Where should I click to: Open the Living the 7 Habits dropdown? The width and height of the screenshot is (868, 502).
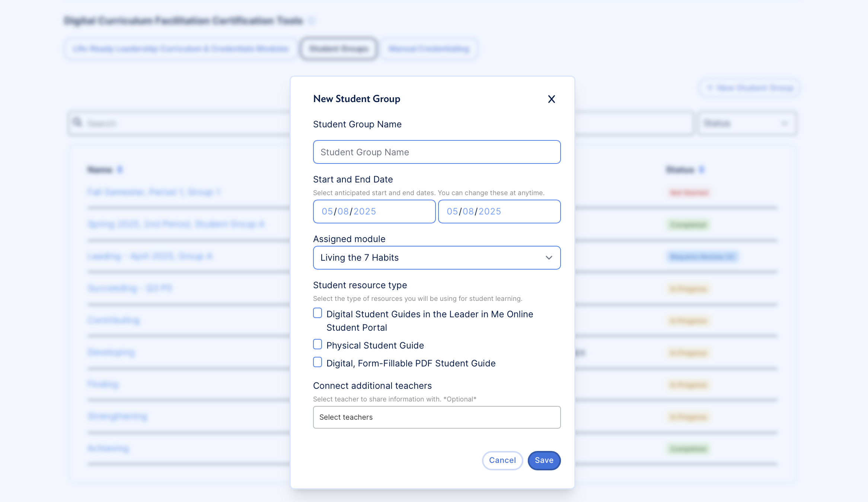(436, 258)
